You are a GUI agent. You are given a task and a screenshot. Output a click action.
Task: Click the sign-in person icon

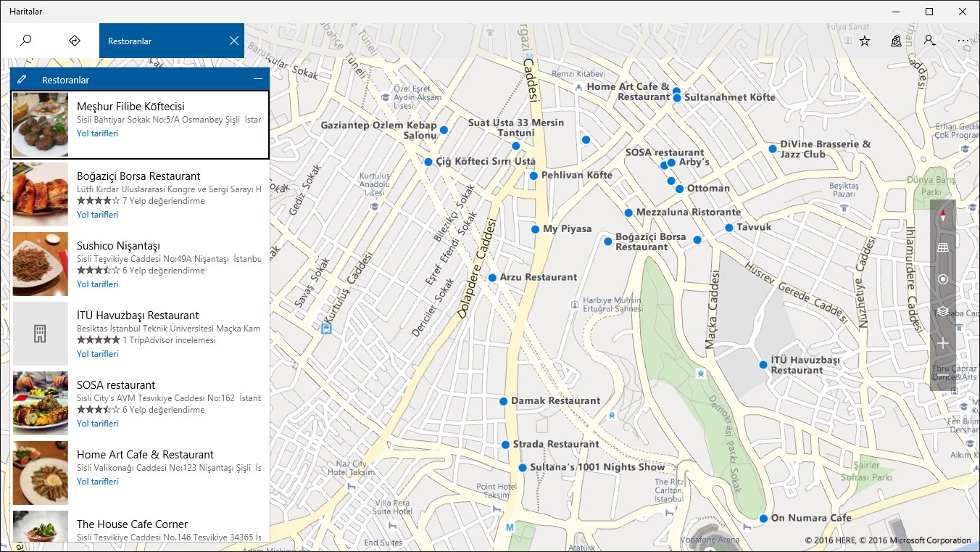point(930,41)
